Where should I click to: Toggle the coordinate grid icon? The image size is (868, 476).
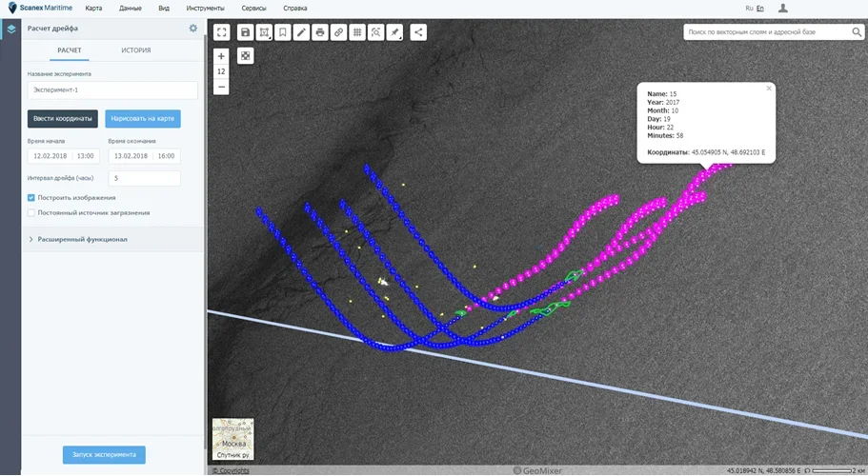pos(357,32)
